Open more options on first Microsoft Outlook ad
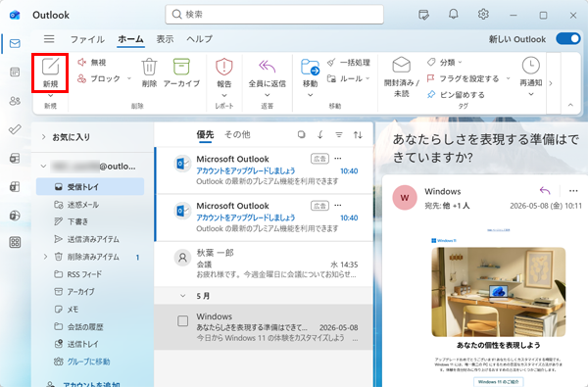Image resolution: width=588 pixels, height=387 pixels. coord(338,159)
